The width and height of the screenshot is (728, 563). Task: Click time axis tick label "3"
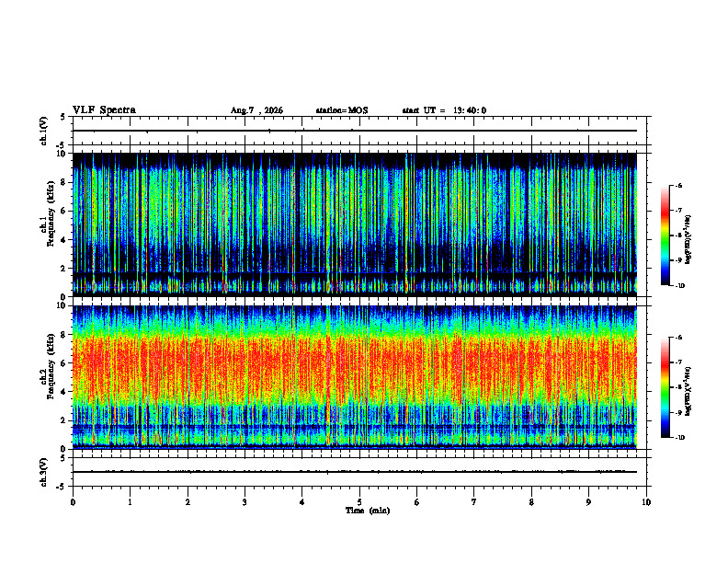pyautogui.click(x=245, y=502)
